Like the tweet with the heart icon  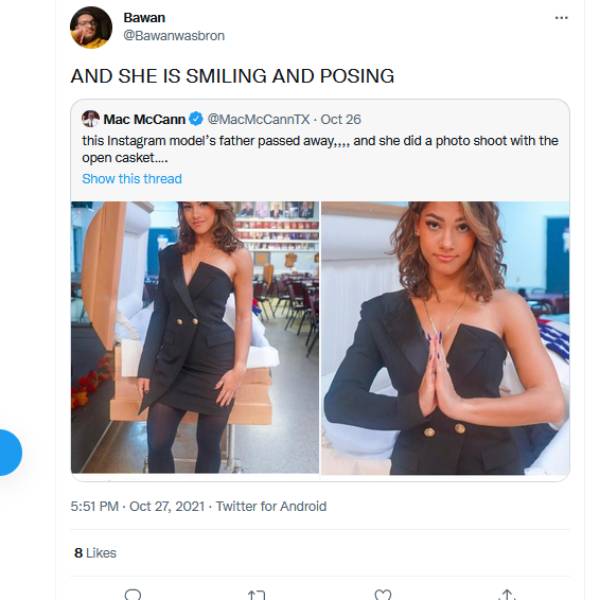382,594
